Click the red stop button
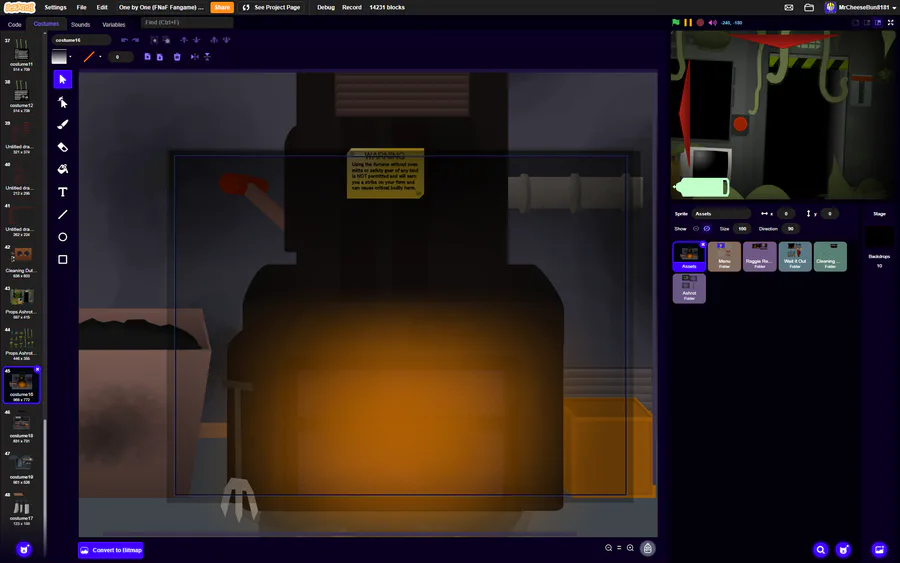 (x=700, y=22)
